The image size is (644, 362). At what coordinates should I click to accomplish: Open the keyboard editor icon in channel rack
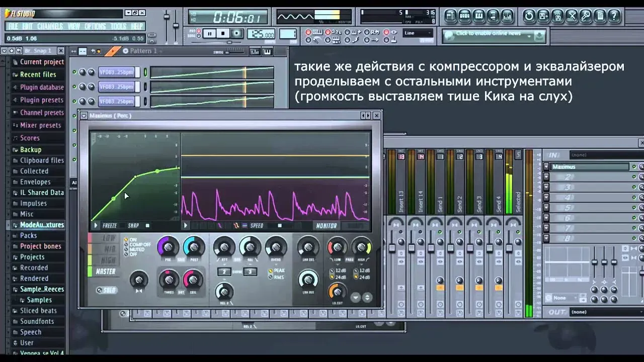pyautogui.click(x=267, y=51)
